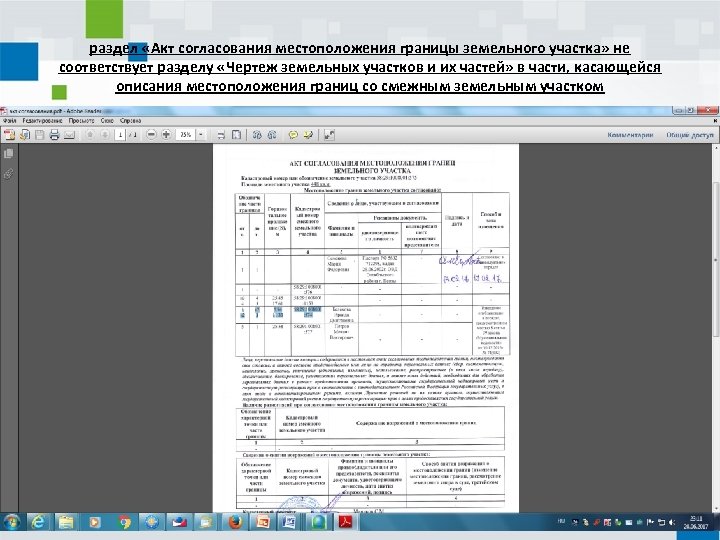Save the document with the floppy disk icon
The height and width of the screenshot is (540, 720).
pos(39,135)
